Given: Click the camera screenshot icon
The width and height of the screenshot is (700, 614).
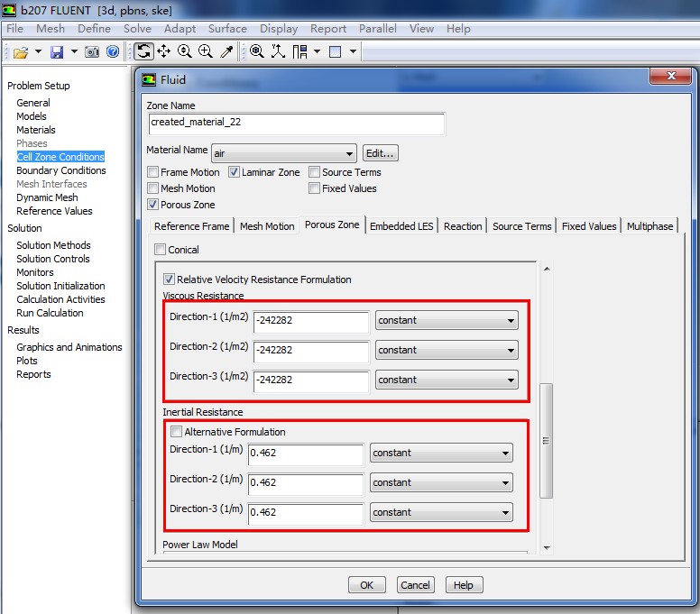Looking at the screenshot, I should pyautogui.click(x=92, y=52).
